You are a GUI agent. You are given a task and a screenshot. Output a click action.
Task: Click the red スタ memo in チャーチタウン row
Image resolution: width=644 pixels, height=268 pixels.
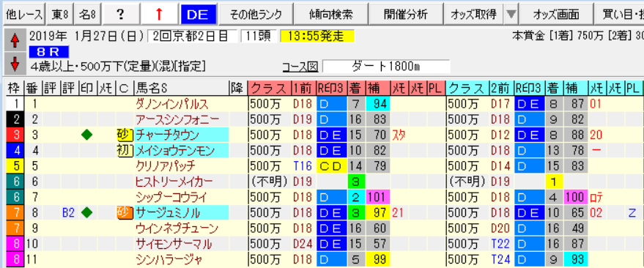point(399,135)
